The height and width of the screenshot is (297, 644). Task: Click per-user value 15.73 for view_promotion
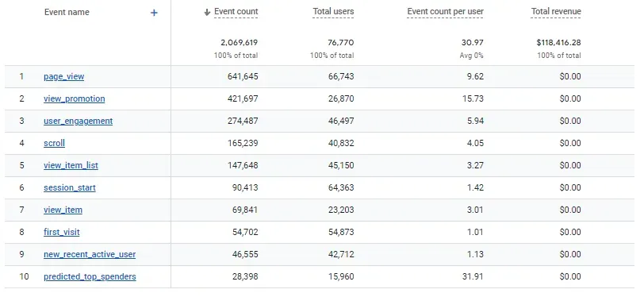click(x=473, y=98)
